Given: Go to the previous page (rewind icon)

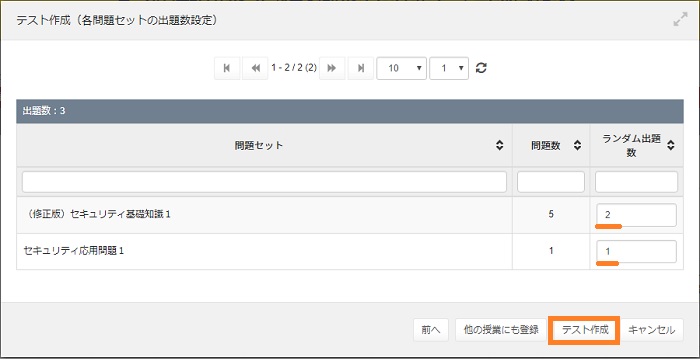Looking at the screenshot, I should pyautogui.click(x=255, y=68).
